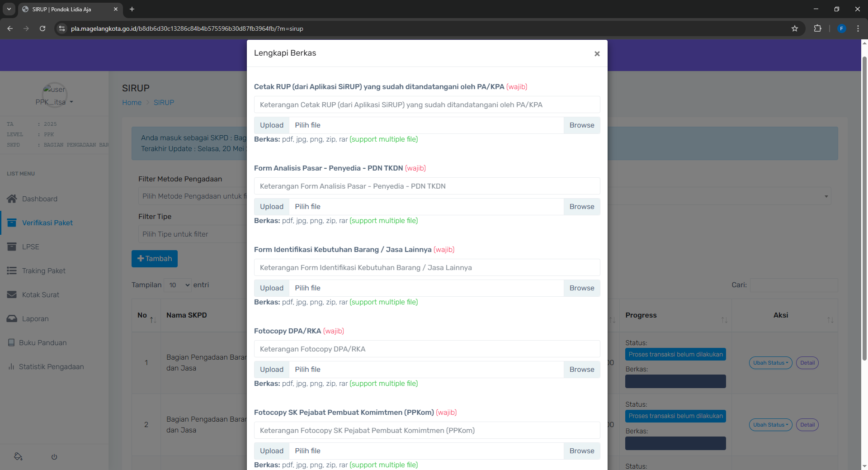The width and height of the screenshot is (868, 470).
Task: Click Detail button for row 2
Action: point(807,425)
